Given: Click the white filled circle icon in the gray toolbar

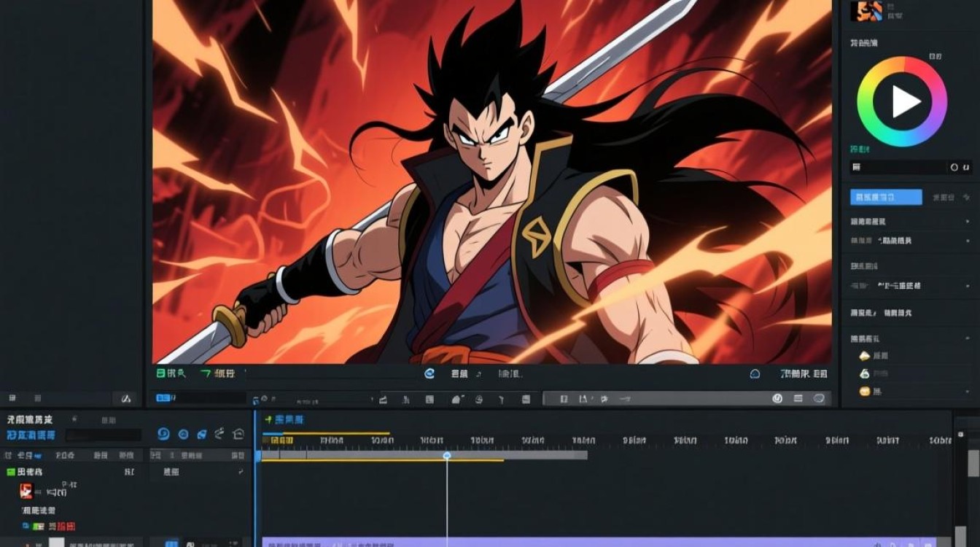Looking at the screenshot, I should [777, 399].
